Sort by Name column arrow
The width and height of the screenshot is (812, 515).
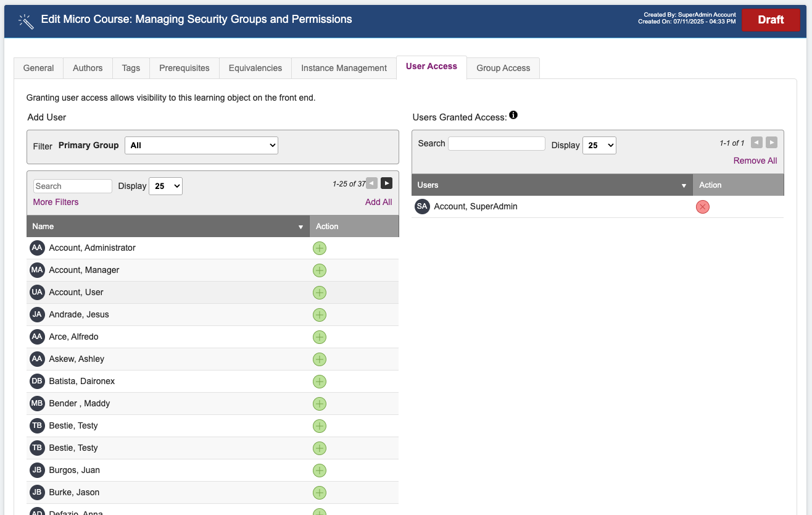pyautogui.click(x=300, y=227)
